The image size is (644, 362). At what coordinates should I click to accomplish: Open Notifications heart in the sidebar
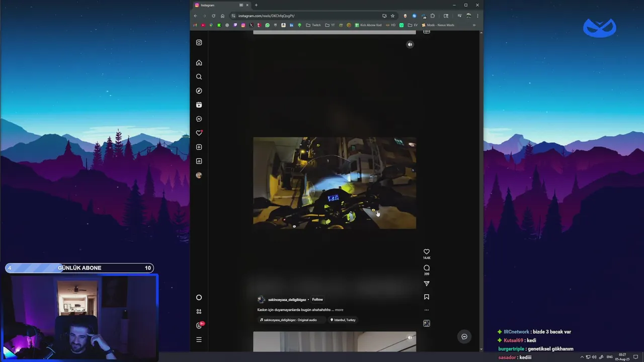[199, 133]
